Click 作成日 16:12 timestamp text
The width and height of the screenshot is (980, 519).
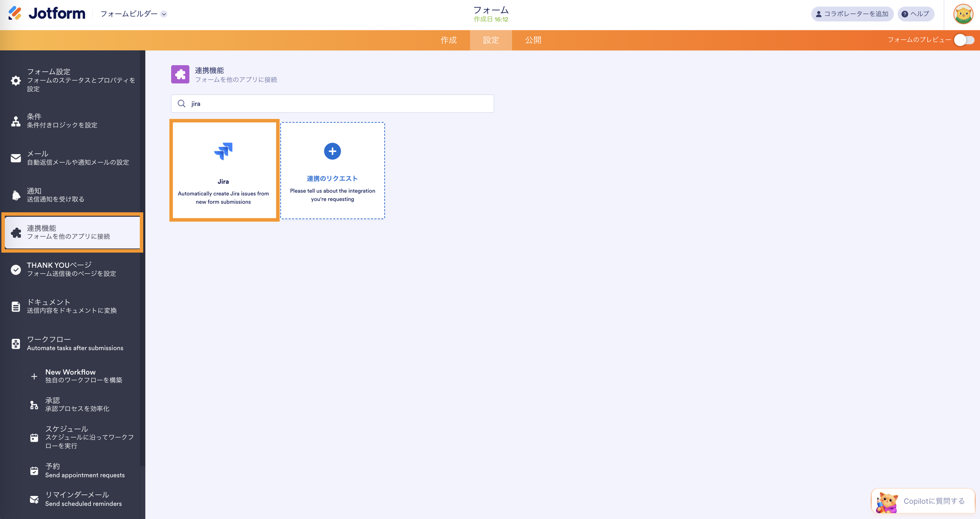[491, 19]
